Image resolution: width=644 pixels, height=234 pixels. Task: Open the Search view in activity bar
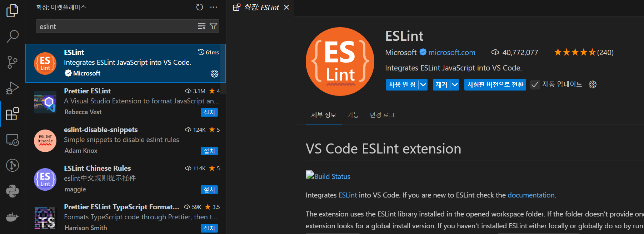[13, 36]
